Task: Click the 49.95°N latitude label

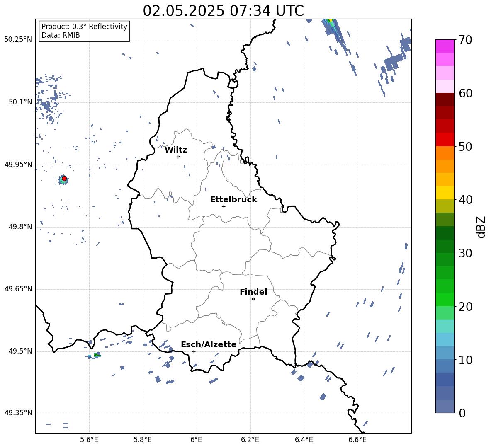Action: click(x=18, y=165)
